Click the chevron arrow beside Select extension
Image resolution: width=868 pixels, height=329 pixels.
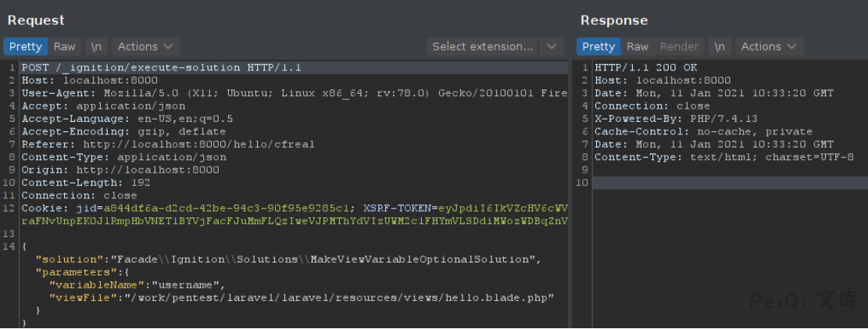pos(552,47)
